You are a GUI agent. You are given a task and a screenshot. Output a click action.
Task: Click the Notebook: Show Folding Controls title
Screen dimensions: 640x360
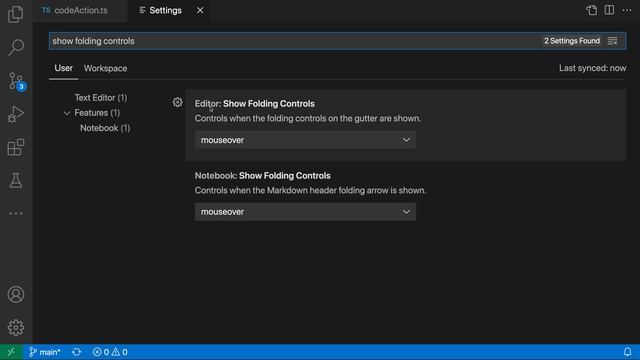pyautogui.click(x=262, y=176)
